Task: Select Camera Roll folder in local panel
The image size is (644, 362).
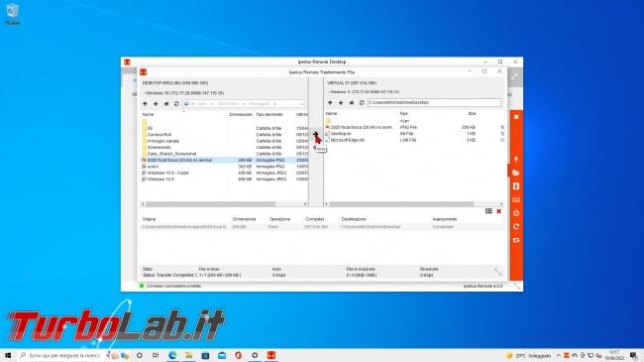Action: (160, 135)
